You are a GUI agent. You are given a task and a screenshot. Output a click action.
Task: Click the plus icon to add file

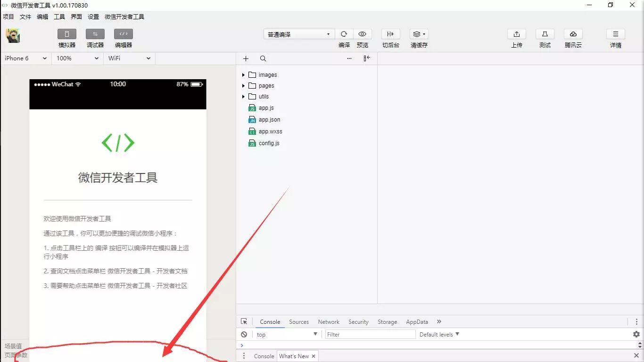pos(246,58)
